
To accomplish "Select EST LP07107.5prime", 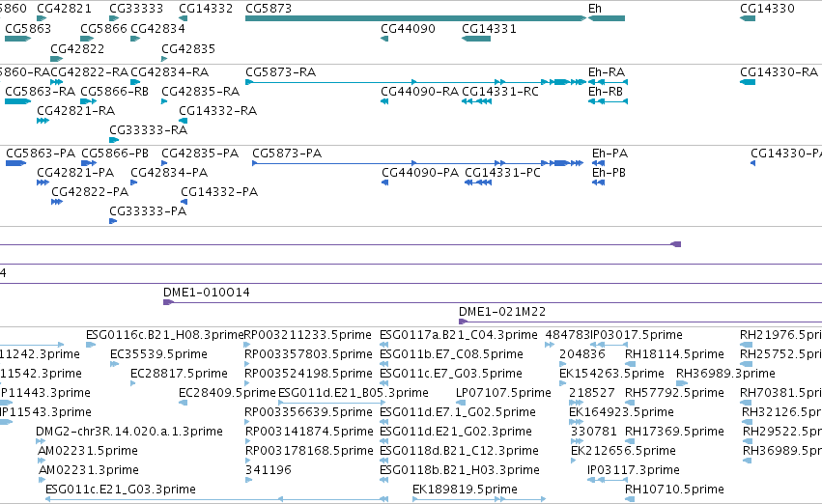I will [461, 403].
